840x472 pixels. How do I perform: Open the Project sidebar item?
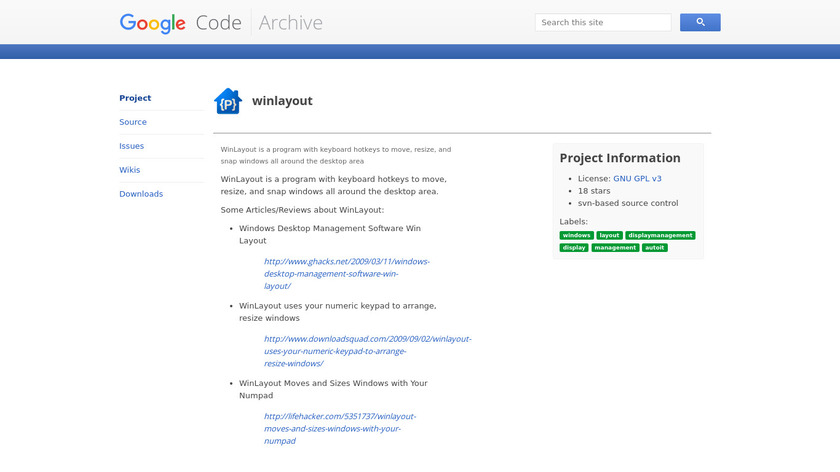point(135,98)
